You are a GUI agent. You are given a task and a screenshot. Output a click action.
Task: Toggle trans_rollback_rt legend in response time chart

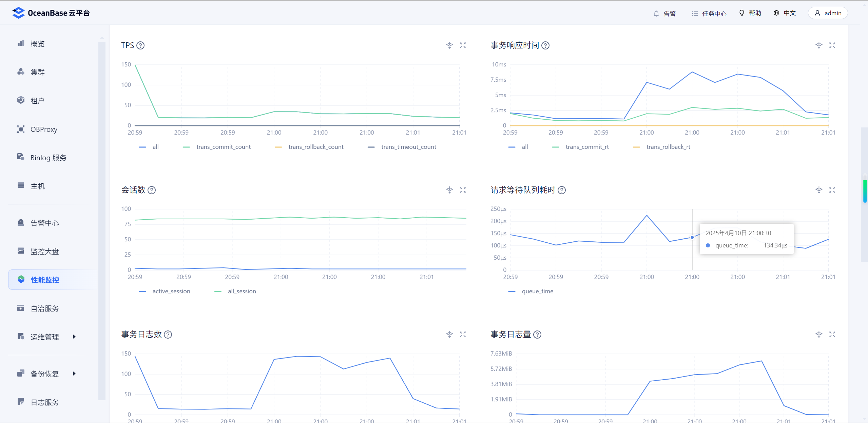[668, 147]
